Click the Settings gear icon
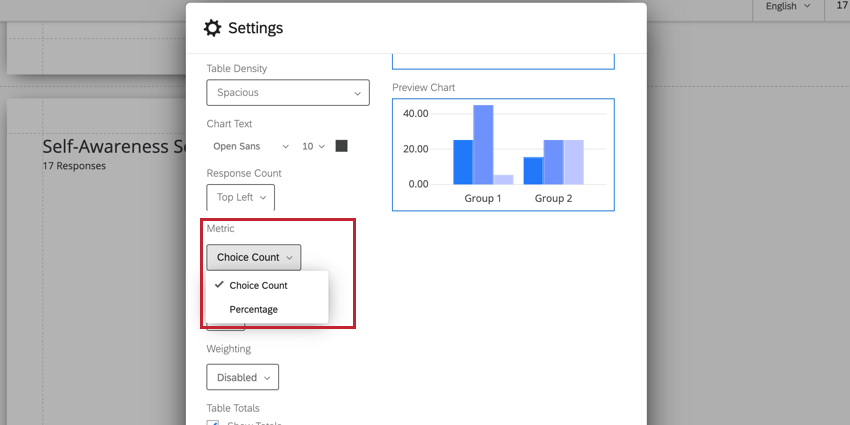 click(x=212, y=28)
